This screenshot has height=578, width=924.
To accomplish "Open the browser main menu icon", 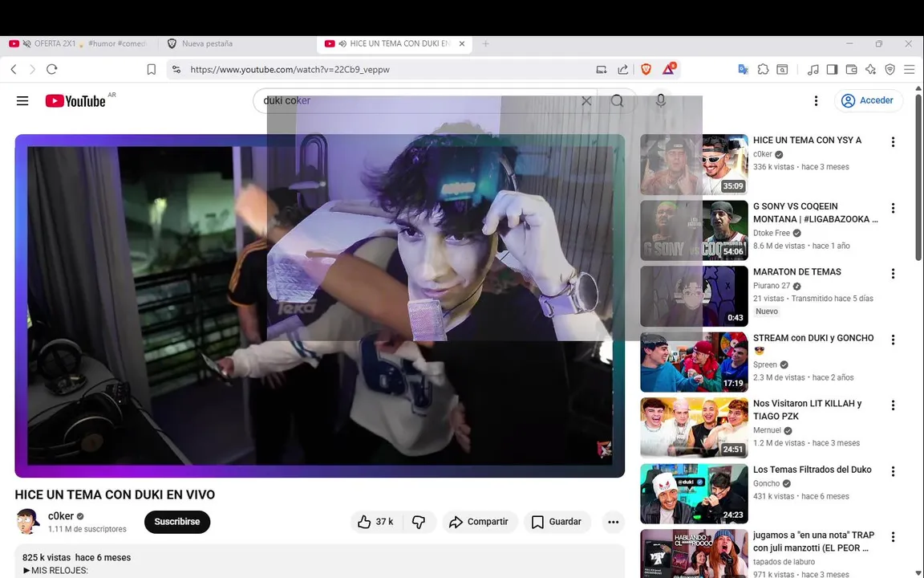I will click(910, 70).
